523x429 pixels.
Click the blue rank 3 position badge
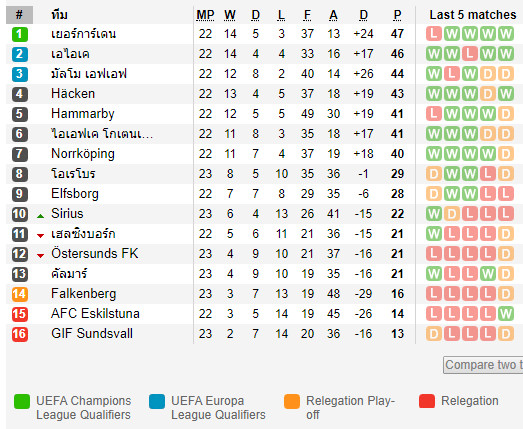coord(20,74)
